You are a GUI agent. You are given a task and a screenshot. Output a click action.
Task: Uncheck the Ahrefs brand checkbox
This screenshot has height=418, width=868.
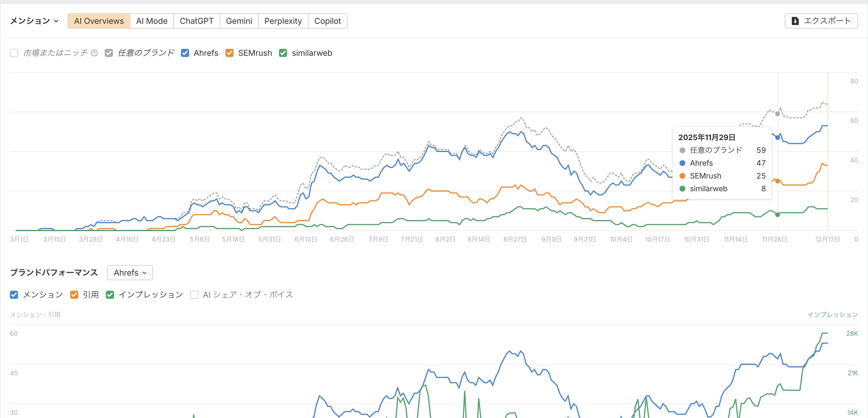[185, 53]
